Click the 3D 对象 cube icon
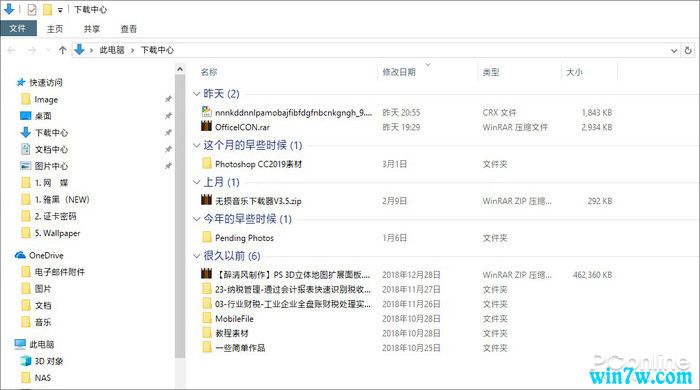 (26, 361)
